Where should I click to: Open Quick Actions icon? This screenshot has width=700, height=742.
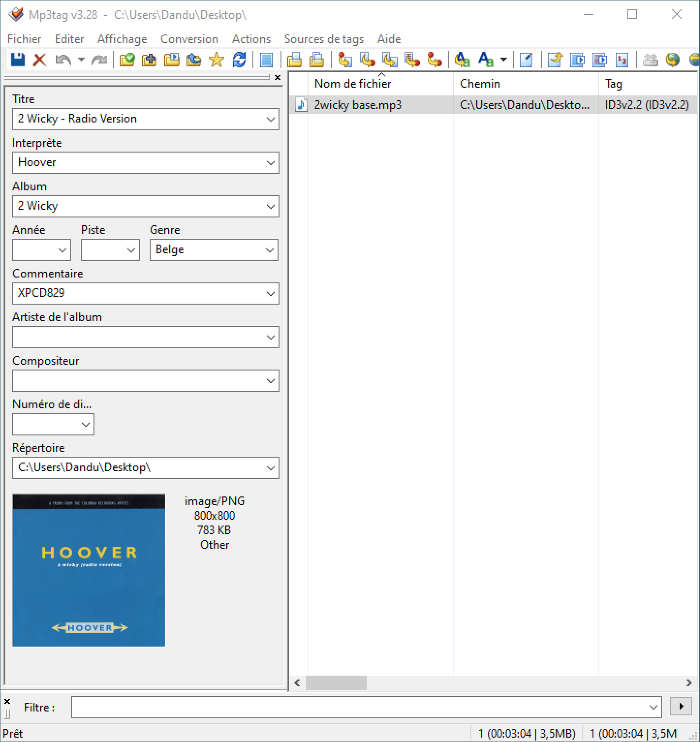485,60
